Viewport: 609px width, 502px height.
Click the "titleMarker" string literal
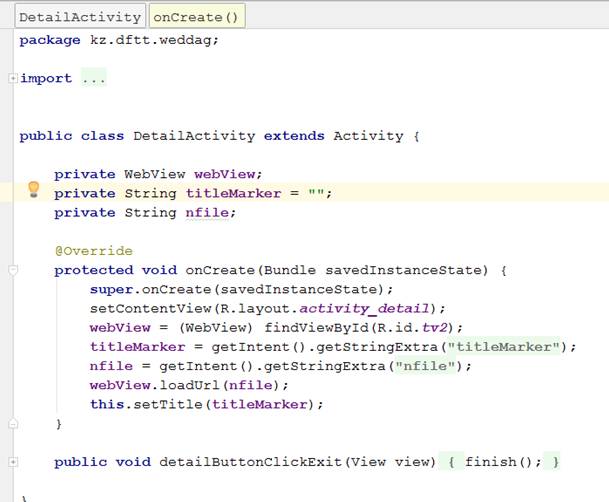tap(504, 346)
